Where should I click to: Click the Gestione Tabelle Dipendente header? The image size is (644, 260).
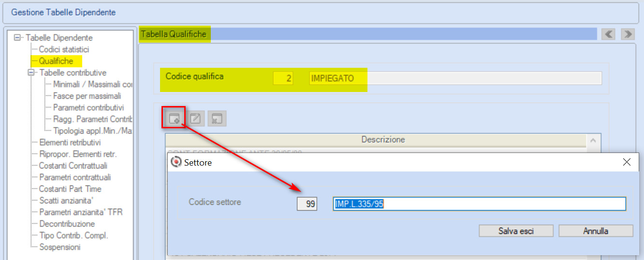[x=63, y=13]
